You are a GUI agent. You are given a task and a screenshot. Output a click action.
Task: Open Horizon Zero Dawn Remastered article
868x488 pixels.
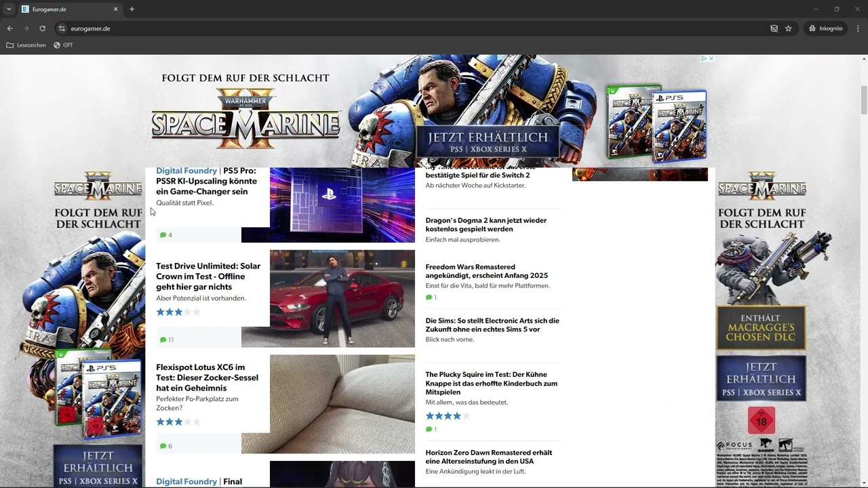[x=488, y=457]
